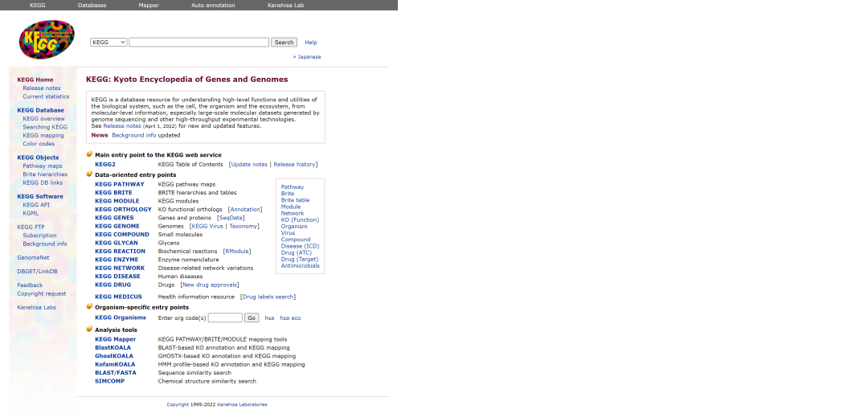This screenshot has width=868, height=418.
Task: Open Current statistics in sidebar
Action: tap(46, 96)
